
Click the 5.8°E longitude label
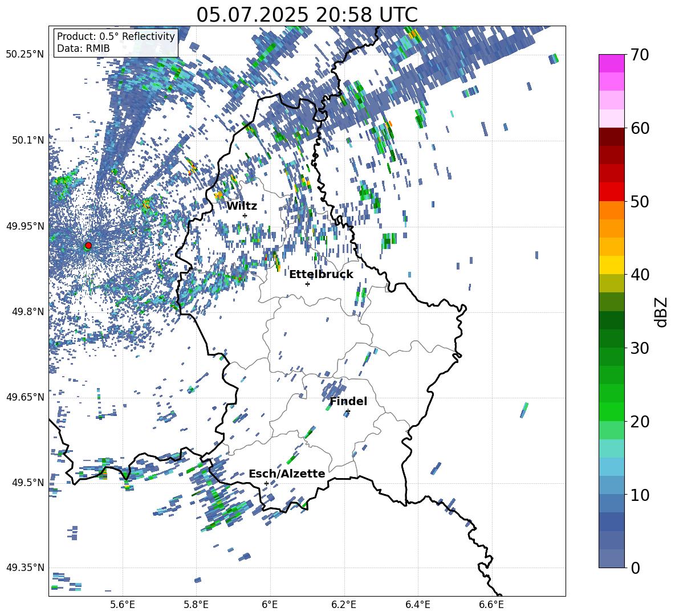196,605
